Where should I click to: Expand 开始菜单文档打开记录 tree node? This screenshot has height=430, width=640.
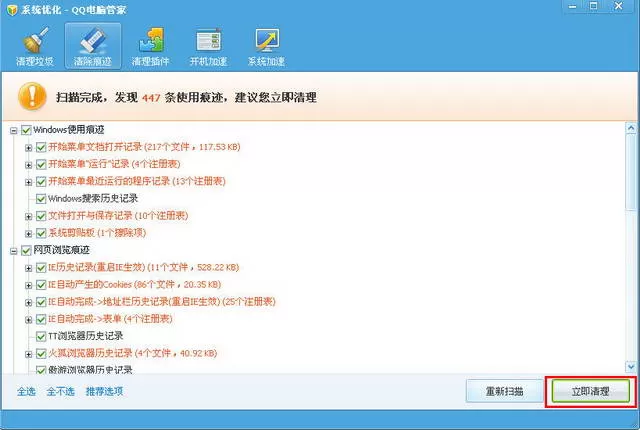click(28, 148)
